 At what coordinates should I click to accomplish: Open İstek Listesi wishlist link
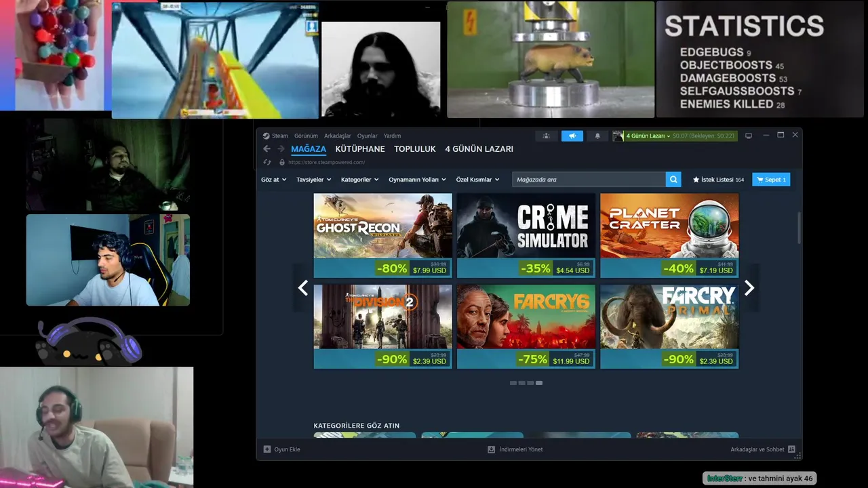(719, 180)
